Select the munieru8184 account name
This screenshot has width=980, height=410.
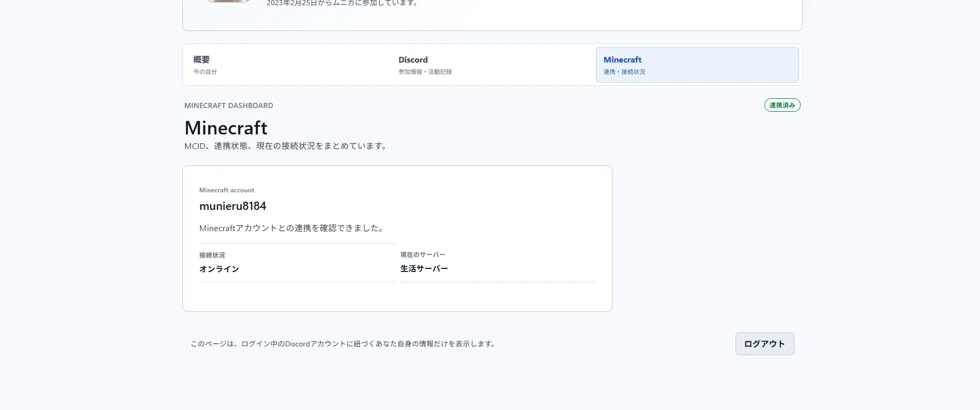tap(233, 206)
